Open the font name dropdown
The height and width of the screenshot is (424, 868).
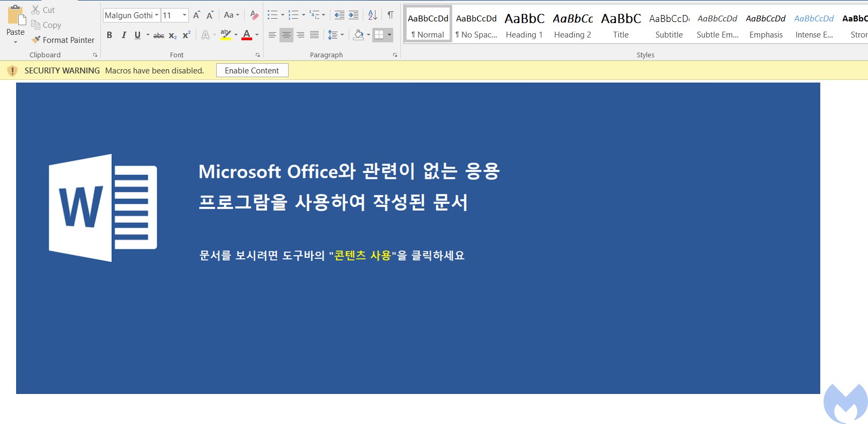157,16
